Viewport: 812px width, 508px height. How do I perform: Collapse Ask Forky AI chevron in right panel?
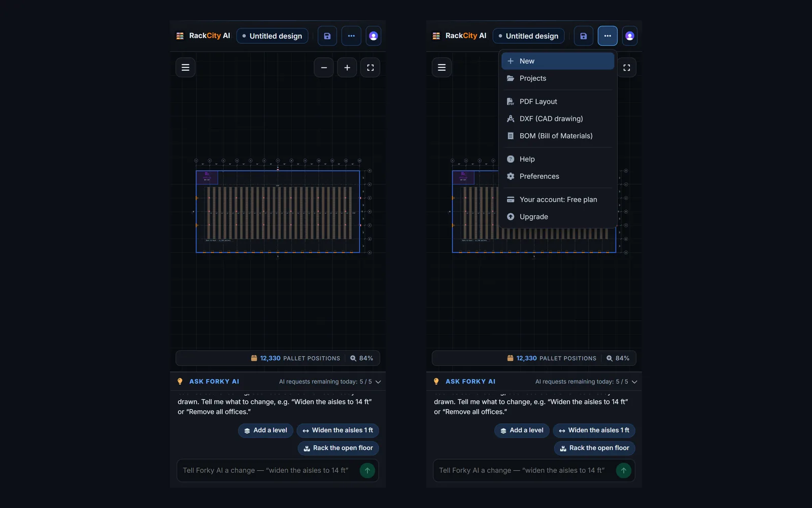634,382
